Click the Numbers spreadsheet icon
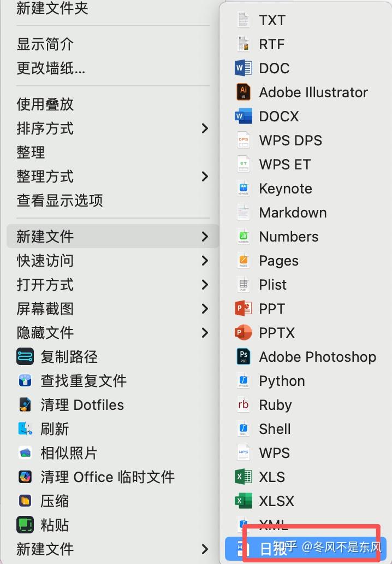This screenshot has height=564, width=392. 243,236
